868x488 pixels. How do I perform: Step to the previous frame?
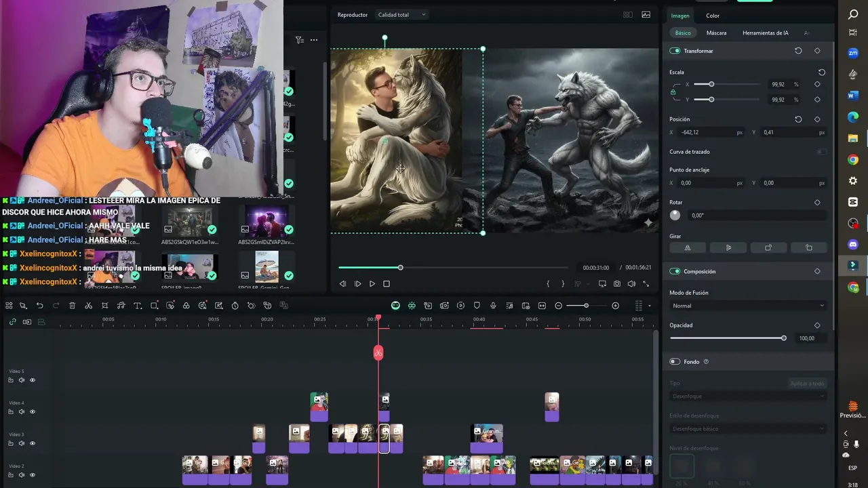coord(342,284)
